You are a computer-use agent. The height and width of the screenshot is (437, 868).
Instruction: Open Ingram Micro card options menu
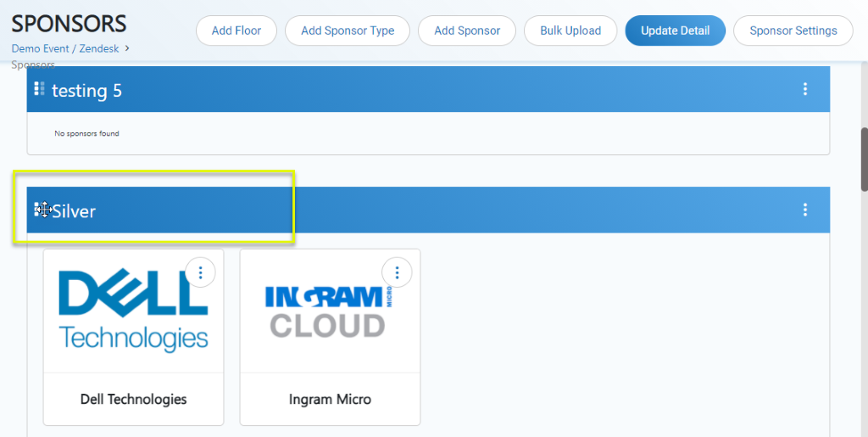coord(397,272)
